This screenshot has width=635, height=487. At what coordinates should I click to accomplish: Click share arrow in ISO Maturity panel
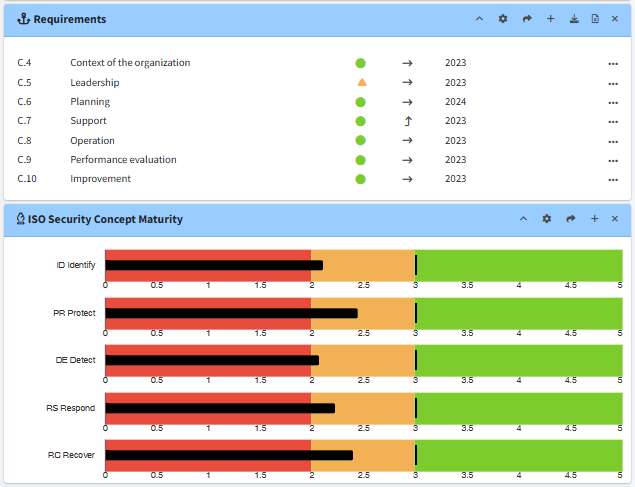(x=571, y=219)
